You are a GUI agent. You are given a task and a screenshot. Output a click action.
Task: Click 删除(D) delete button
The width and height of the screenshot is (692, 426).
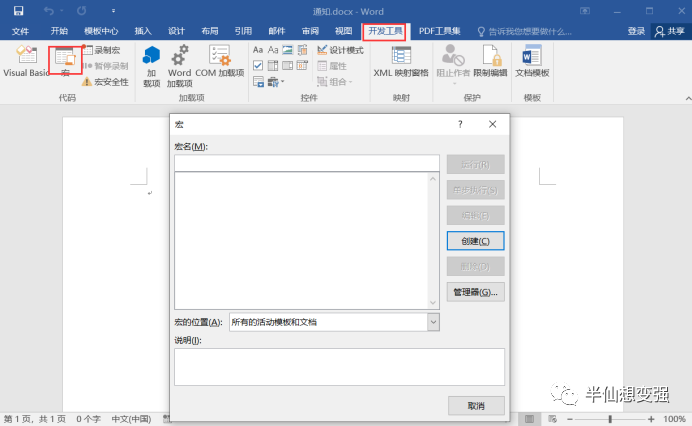click(475, 267)
